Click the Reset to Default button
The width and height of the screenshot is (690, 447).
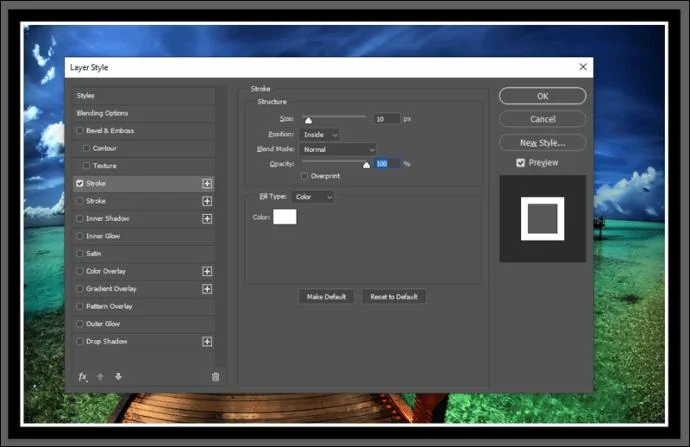click(393, 297)
